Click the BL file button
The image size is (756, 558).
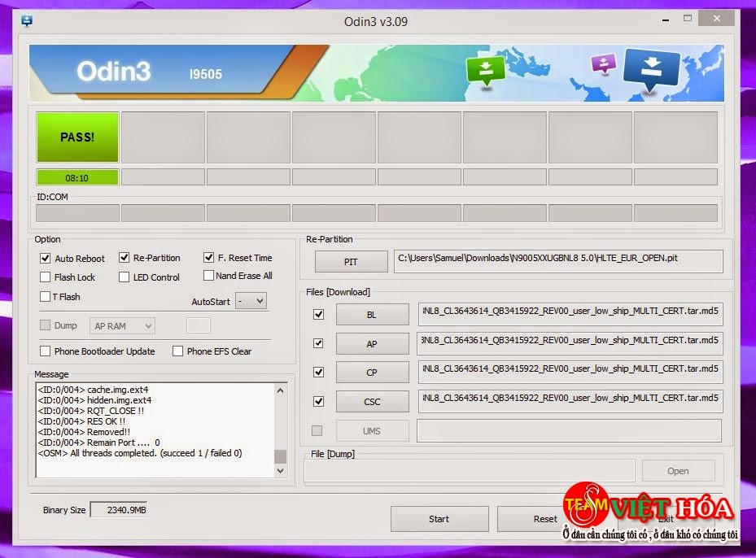coord(372,315)
